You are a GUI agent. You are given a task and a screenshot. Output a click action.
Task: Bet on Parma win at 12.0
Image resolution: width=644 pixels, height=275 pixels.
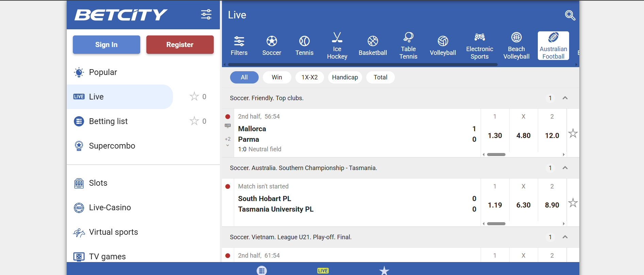pyautogui.click(x=552, y=136)
